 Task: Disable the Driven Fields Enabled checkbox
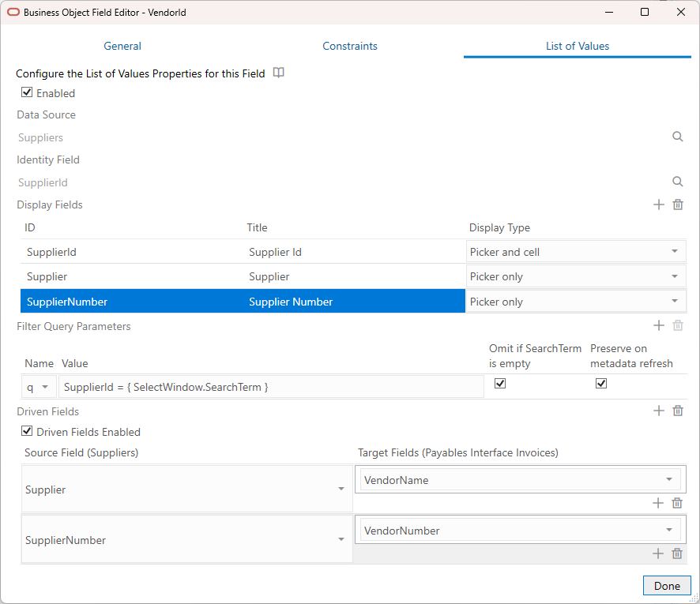pos(27,432)
